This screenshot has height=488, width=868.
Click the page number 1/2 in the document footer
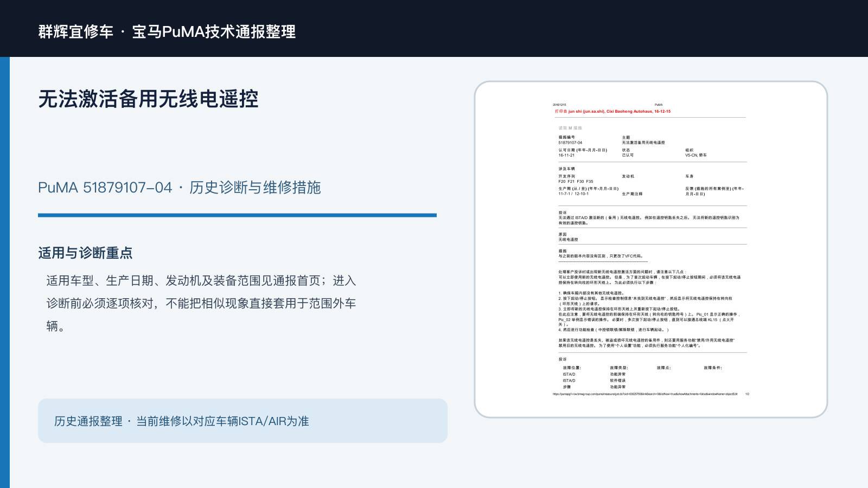tap(747, 394)
